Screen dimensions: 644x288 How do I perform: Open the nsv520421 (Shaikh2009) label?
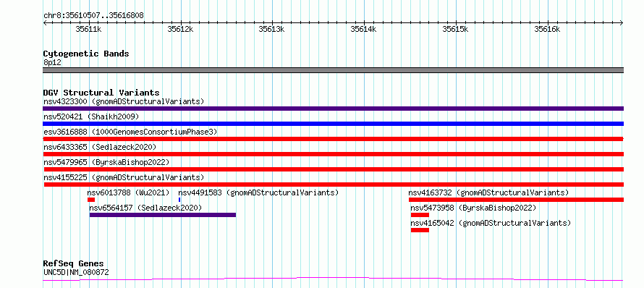[x=91, y=117]
